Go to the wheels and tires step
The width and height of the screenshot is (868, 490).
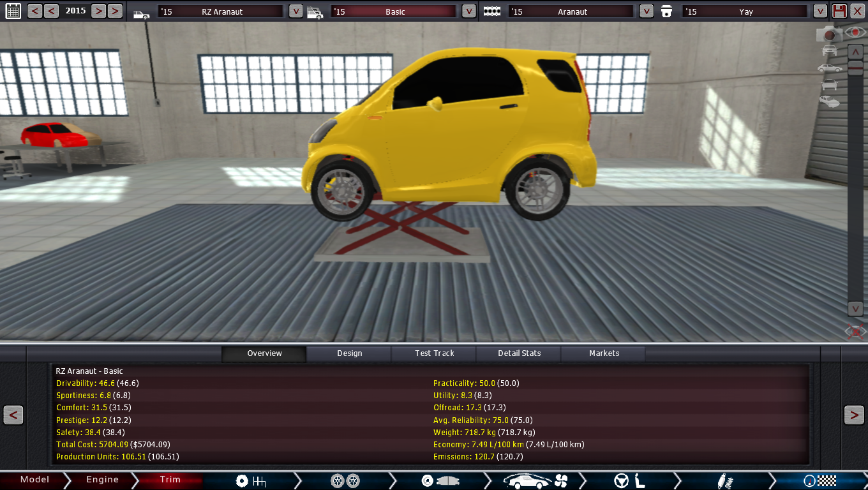(x=345, y=480)
